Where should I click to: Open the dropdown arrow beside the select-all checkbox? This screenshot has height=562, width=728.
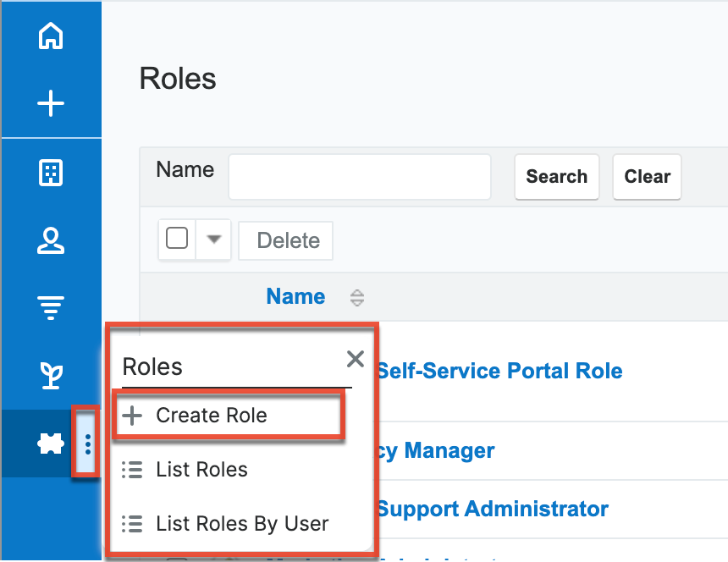(212, 240)
